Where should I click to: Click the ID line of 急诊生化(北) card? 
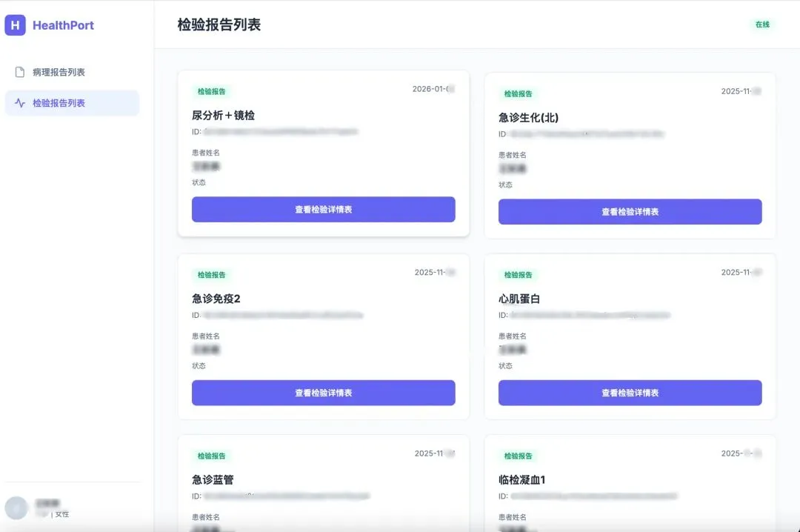point(581,134)
